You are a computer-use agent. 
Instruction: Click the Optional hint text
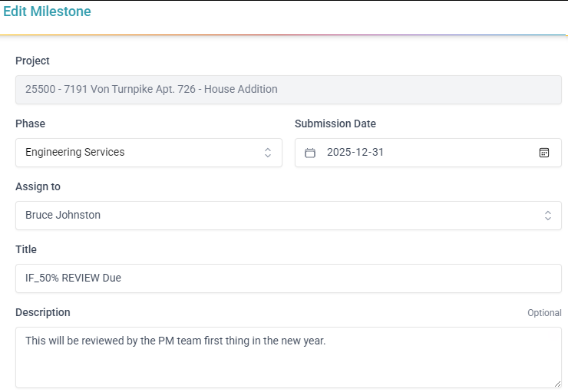pyautogui.click(x=544, y=313)
